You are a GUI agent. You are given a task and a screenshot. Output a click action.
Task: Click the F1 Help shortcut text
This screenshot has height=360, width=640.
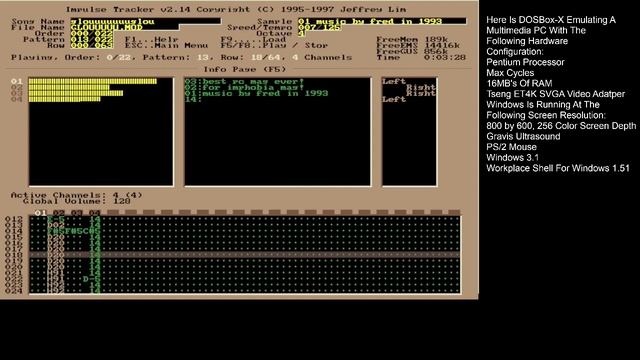click(x=151, y=40)
